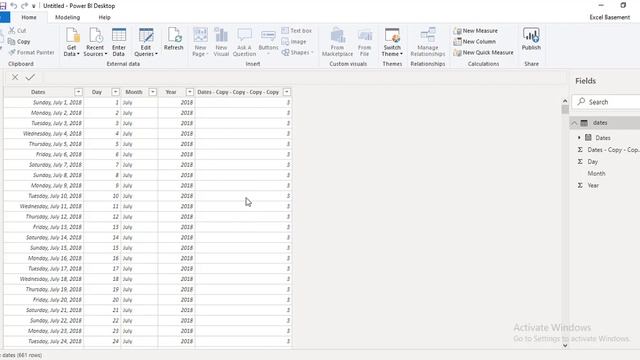Cut the selection
This screenshot has width=640, height=360.
click(x=17, y=31)
